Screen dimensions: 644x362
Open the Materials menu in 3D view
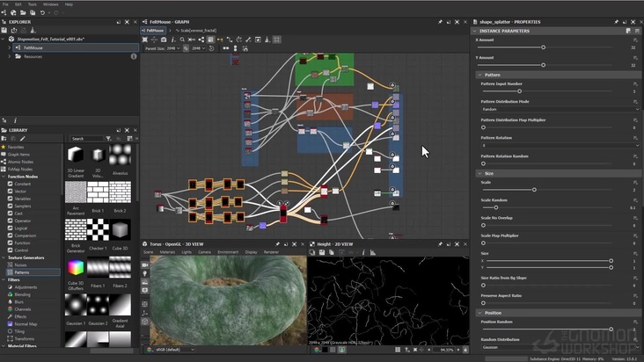click(166, 251)
